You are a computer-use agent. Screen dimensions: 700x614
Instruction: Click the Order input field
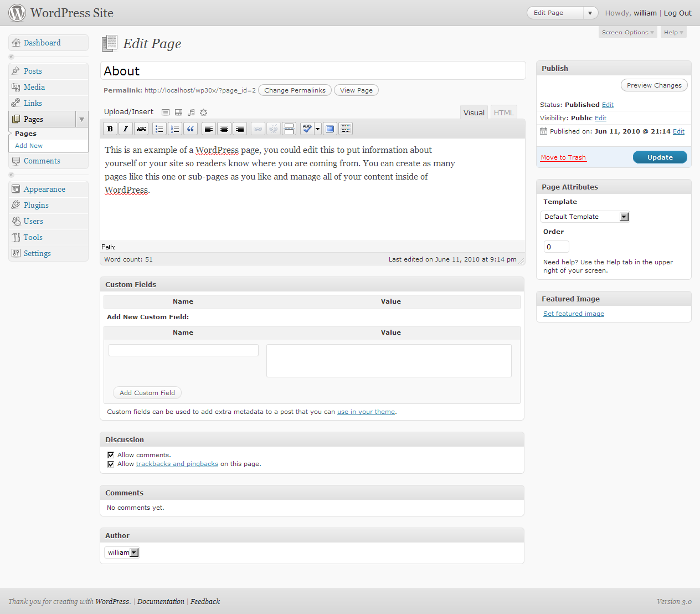pos(556,247)
